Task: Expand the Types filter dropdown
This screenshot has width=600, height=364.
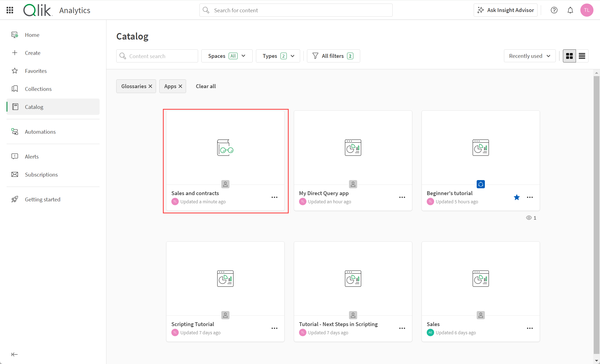Action: [278, 56]
